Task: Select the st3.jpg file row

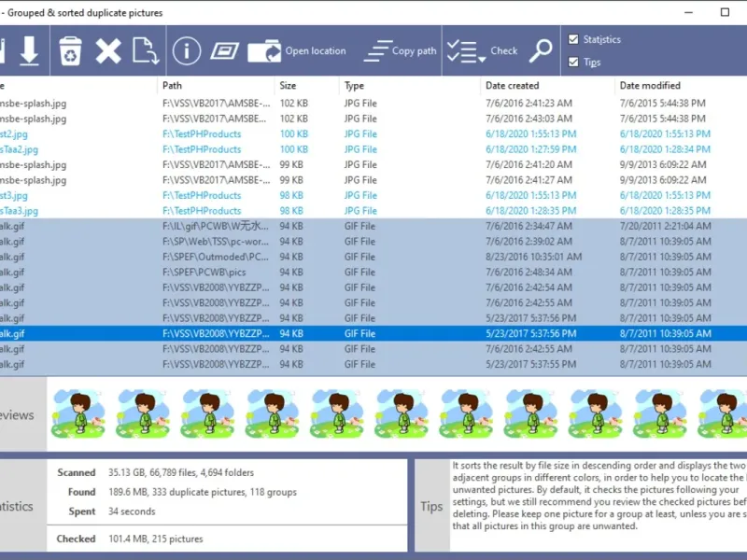Action: pos(373,195)
